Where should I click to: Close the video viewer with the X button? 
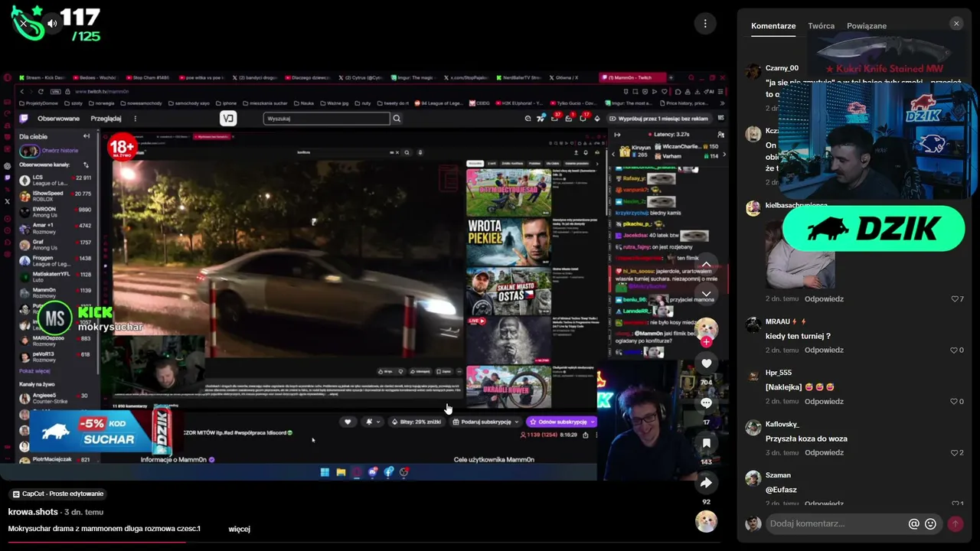(x=23, y=24)
